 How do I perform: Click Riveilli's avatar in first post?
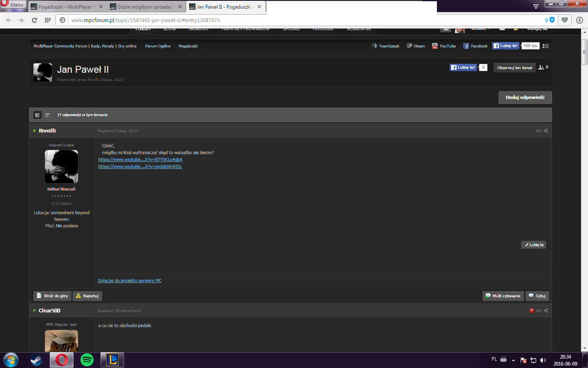(61, 166)
